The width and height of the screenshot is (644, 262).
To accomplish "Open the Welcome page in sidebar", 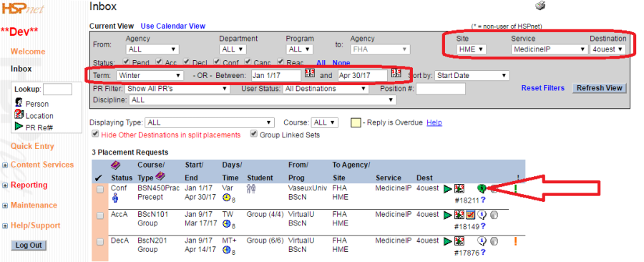I will [28, 52].
